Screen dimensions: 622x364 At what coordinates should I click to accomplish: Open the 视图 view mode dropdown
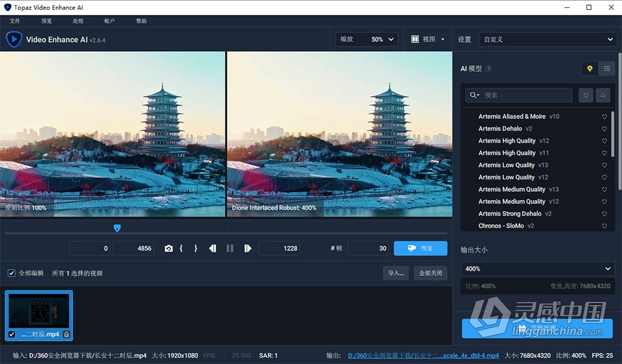pyautogui.click(x=428, y=40)
